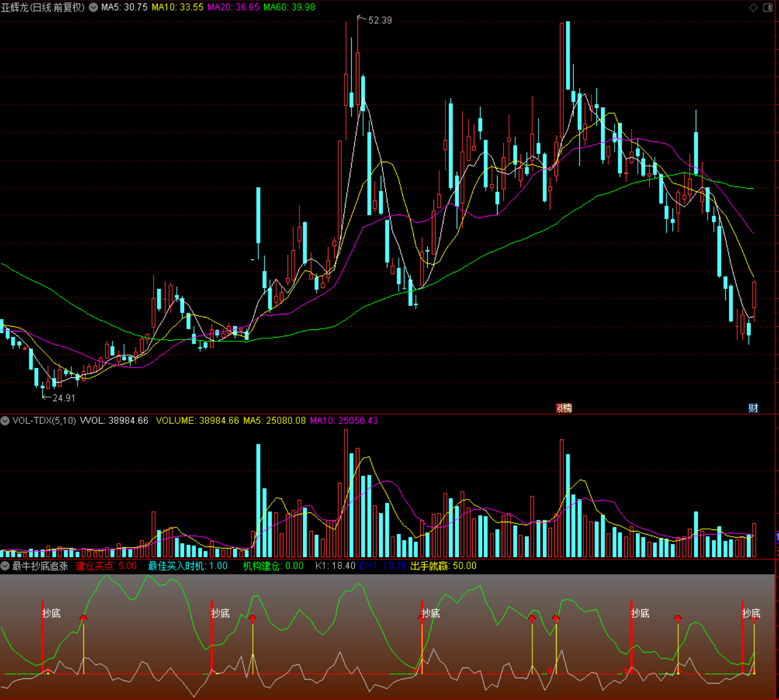Click the MA20: 36.65 label
Screen dimensions: 779x700
(x=233, y=7)
